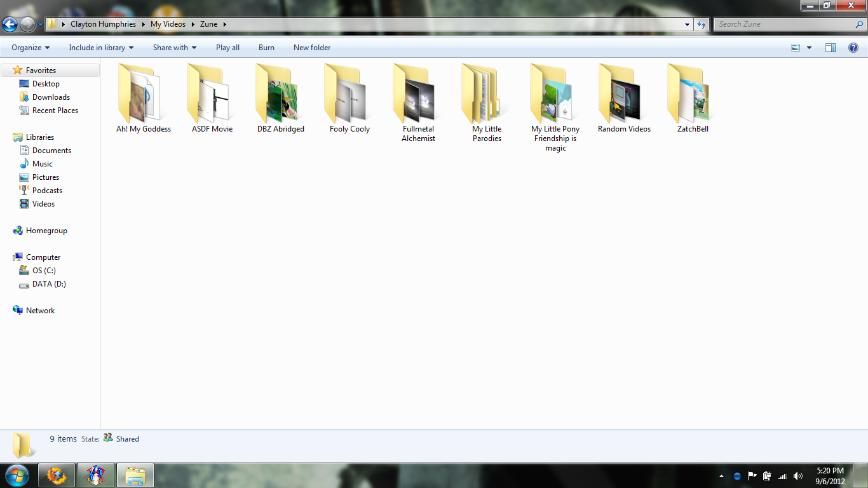
Task: Open the OS (C:) drive
Action: tap(44, 271)
